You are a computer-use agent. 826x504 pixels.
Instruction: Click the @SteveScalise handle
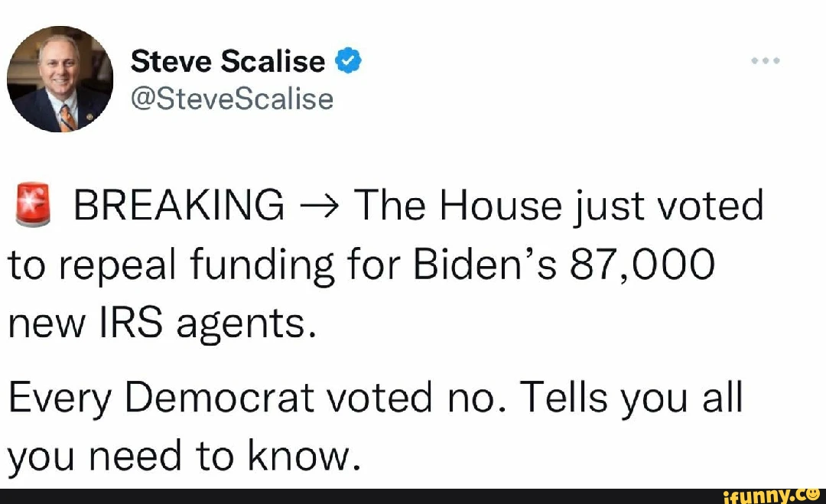tap(232, 99)
